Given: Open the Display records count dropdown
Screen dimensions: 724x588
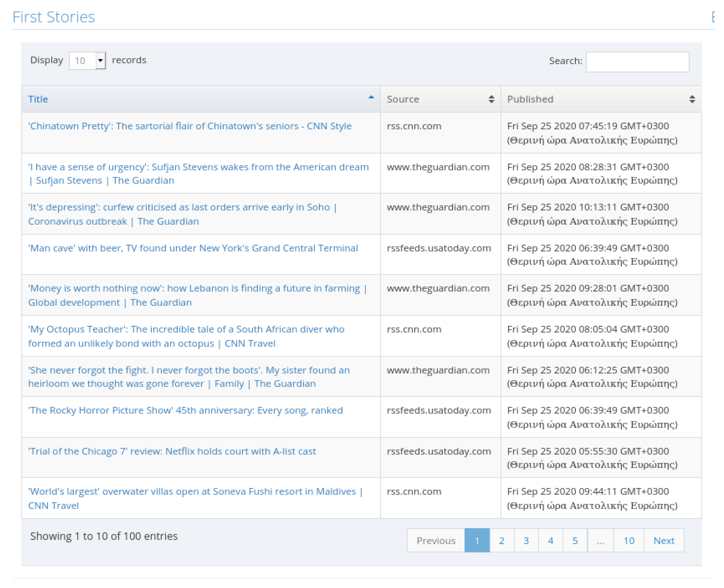Looking at the screenshot, I should pyautogui.click(x=87, y=61).
